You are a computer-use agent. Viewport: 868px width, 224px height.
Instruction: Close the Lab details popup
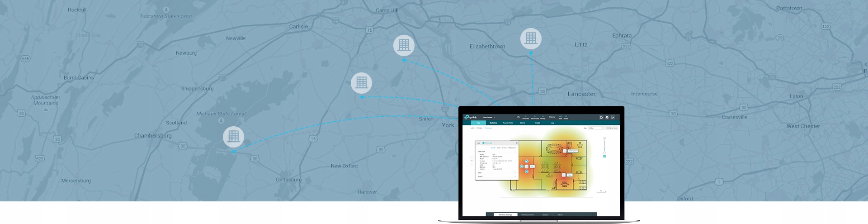click(x=517, y=143)
